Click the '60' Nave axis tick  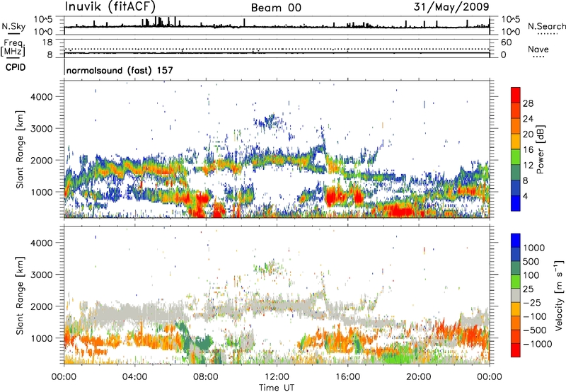tap(506, 42)
